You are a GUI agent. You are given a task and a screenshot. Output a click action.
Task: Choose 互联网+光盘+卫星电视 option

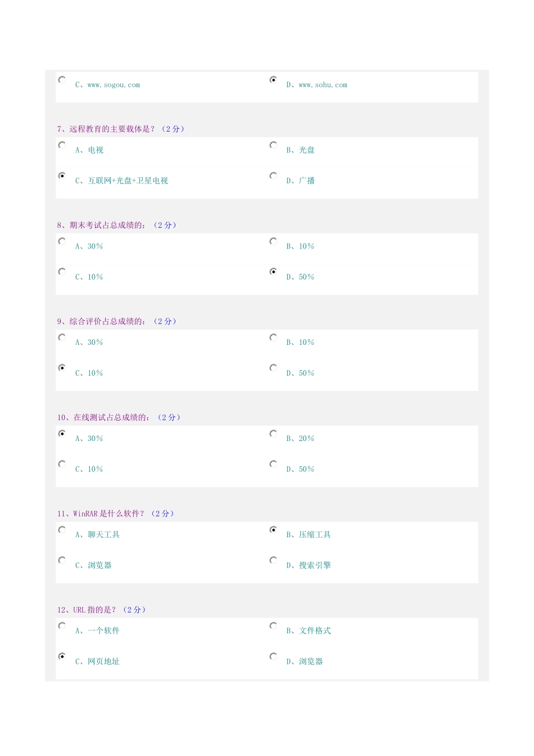point(62,175)
